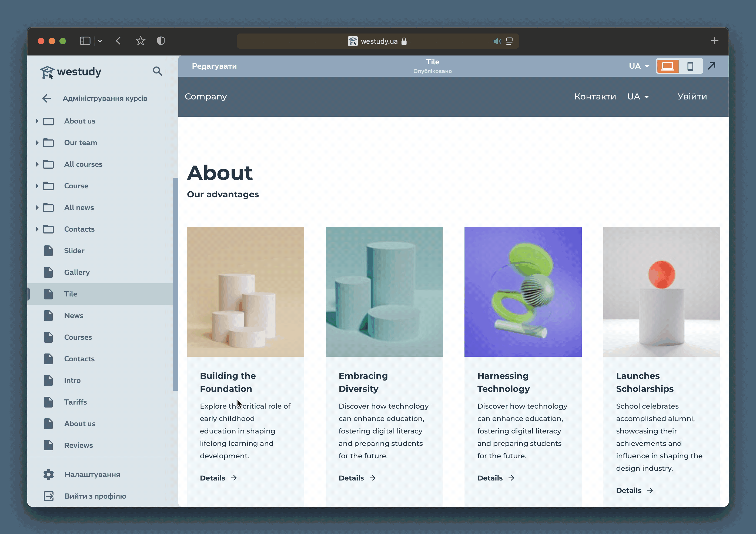Click Увійти login link
This screenshot has width=756, height=534.
click(x=692, y=96)
